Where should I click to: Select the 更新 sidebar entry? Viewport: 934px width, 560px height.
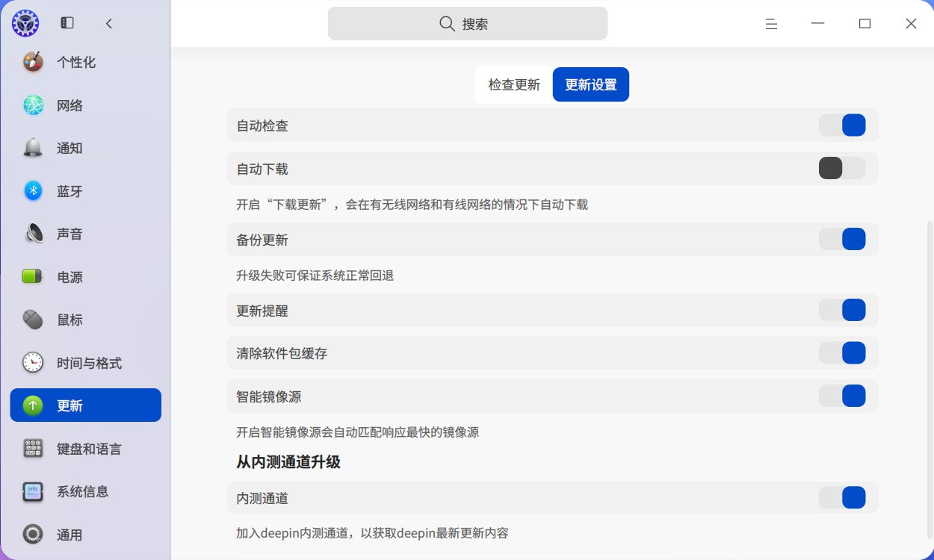pos(86,405)
